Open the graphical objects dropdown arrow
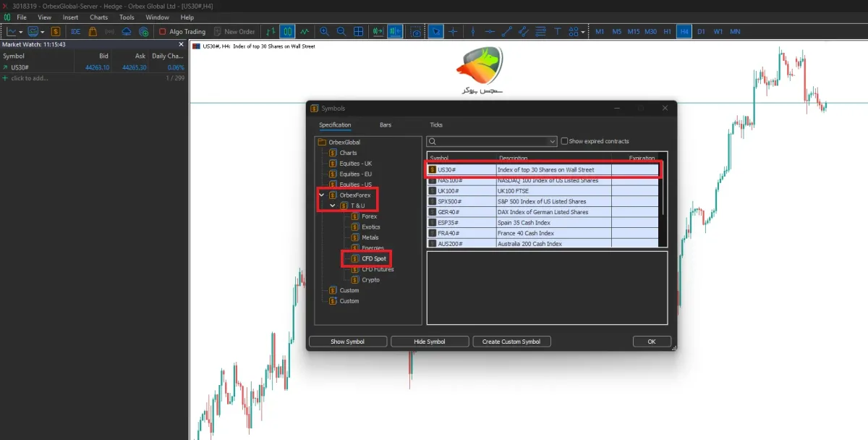Image resolution: width=868 pixels, height=440 pixels. point(583,32)
